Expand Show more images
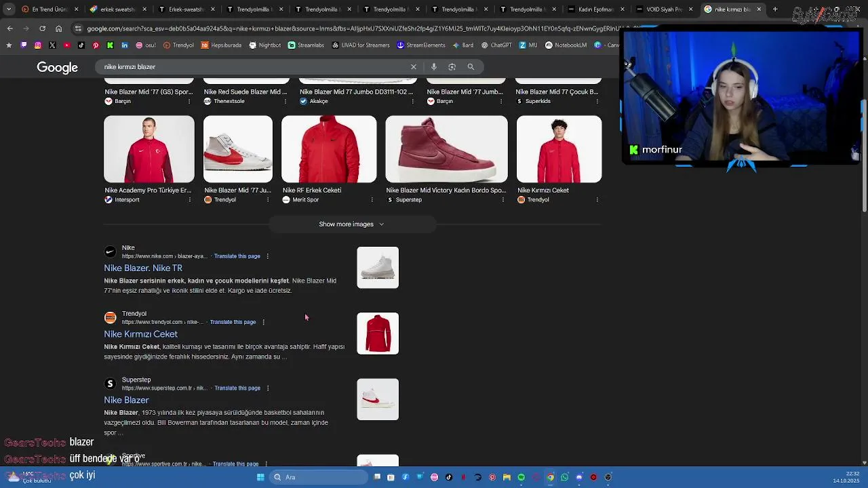 tap(351, 224)
